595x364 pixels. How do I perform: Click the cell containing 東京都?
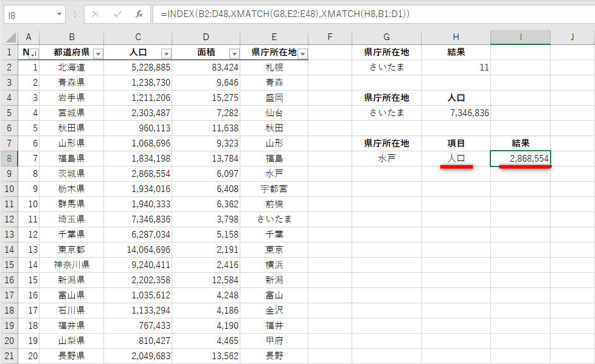click(72, 249)
